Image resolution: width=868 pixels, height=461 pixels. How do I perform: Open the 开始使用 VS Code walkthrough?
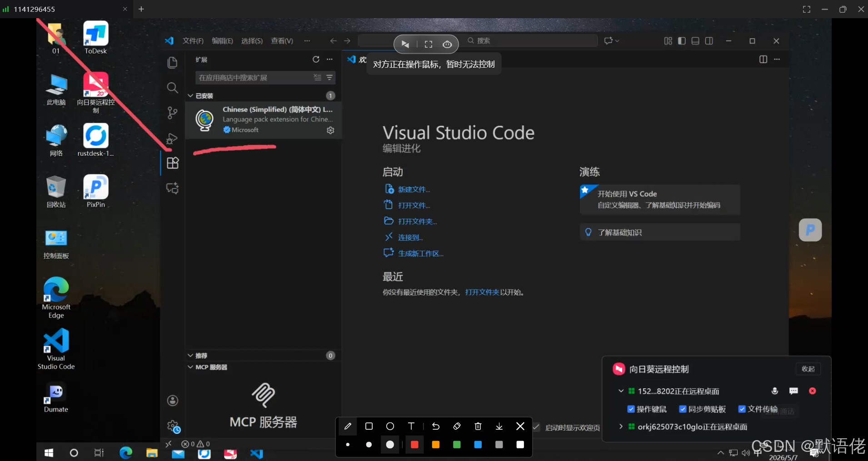coord(660,199)
